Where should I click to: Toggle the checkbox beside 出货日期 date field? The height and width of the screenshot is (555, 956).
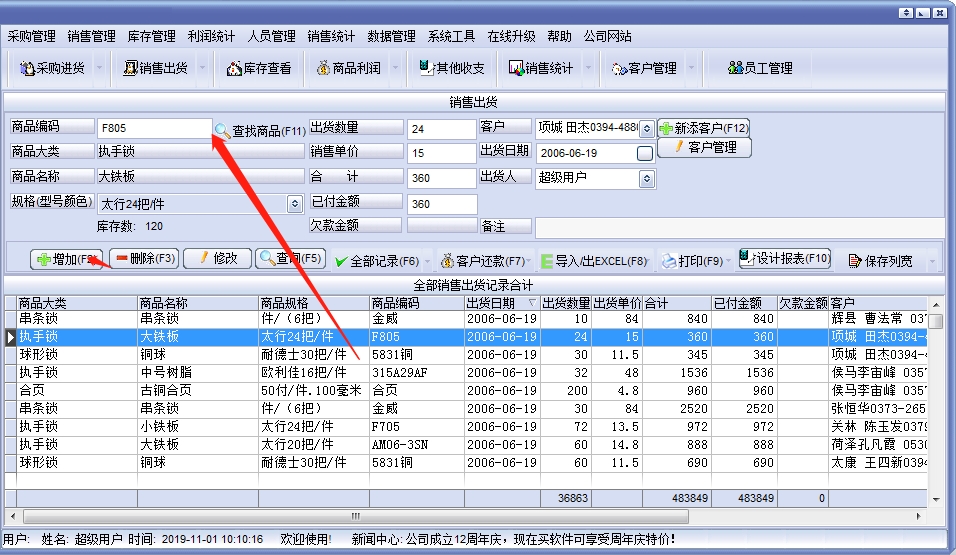pyautogui.click(x=645, y=153)
